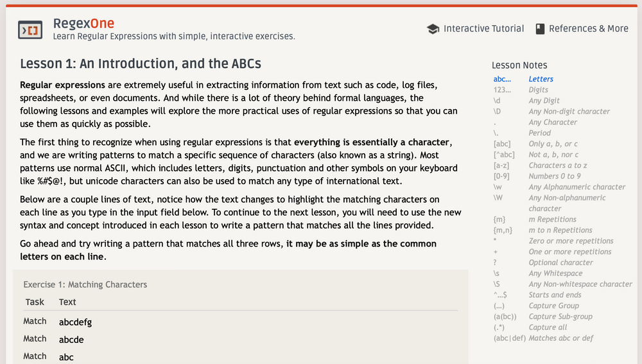Open the Any Whitespace lesson link
The height and width of the screenshot is (364, 642).
click(x=554, y=273)
